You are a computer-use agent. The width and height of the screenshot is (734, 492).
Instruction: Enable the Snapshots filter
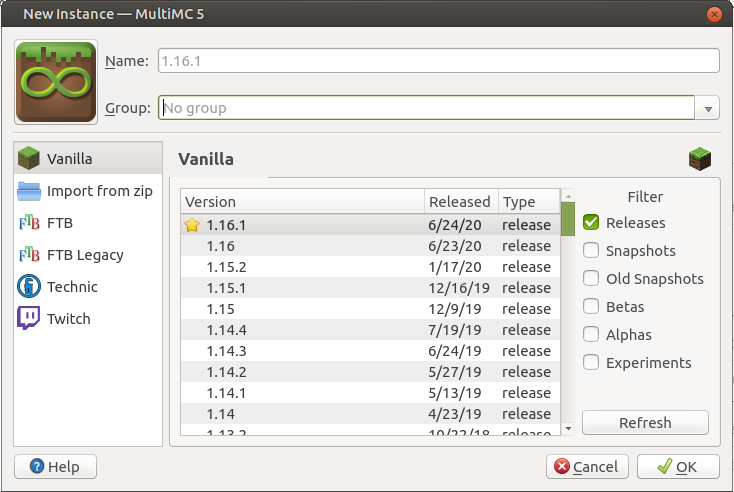point(591,250)
